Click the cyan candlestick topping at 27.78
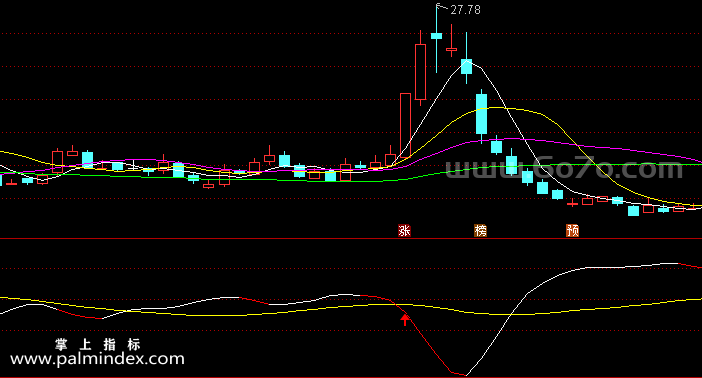Image resolution: width=702 pixels, height=378 pixels. point(437,38)
